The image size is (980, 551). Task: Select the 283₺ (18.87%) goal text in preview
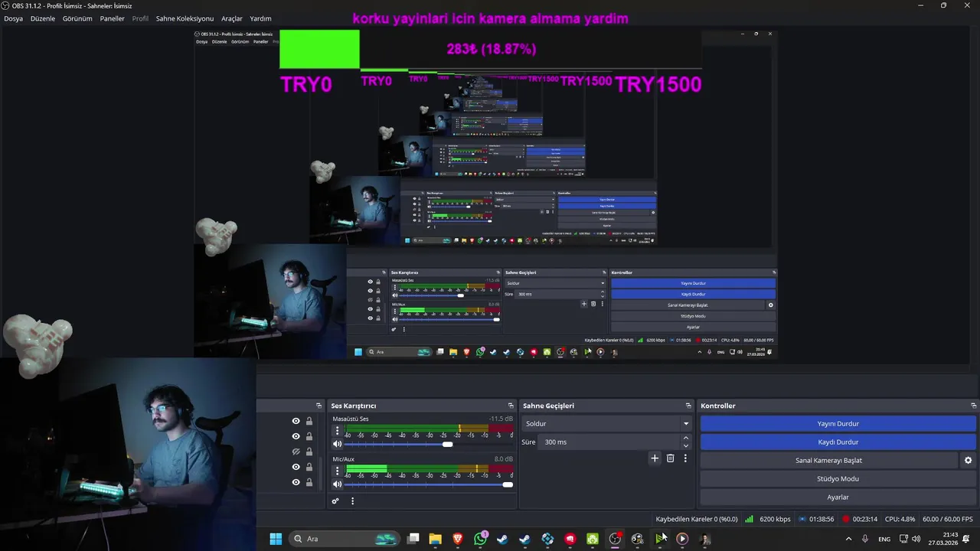491,49
